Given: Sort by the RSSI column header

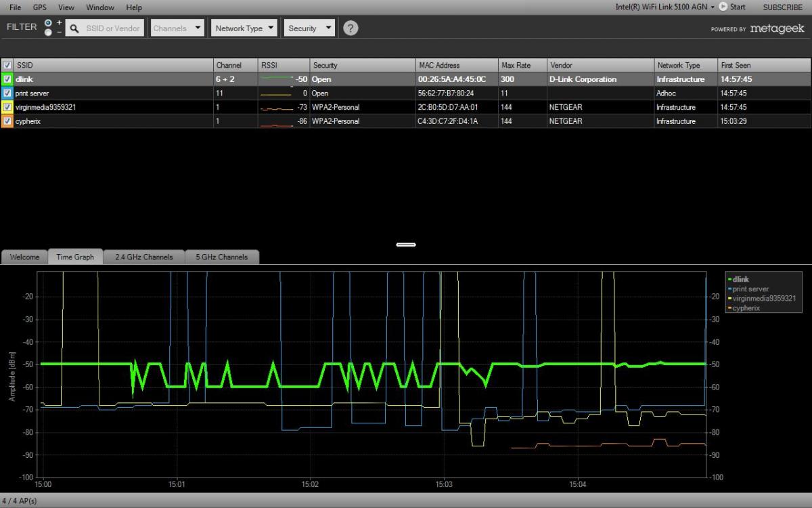Looking at the screenshot, I should point(283,65).
